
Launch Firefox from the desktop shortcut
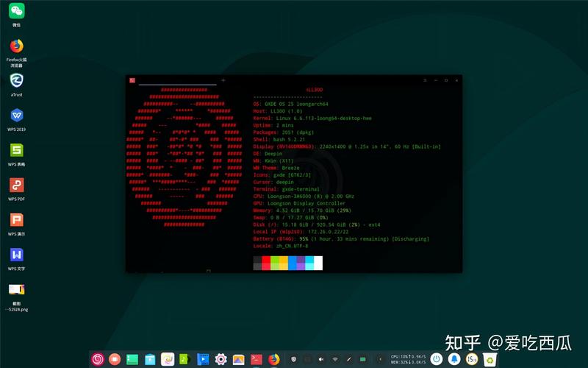coord(16,52)
